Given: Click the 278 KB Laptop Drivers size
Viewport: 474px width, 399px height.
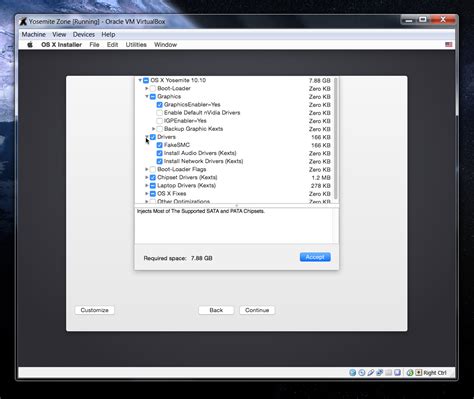Looking at the screenshot, I should 321,186.
